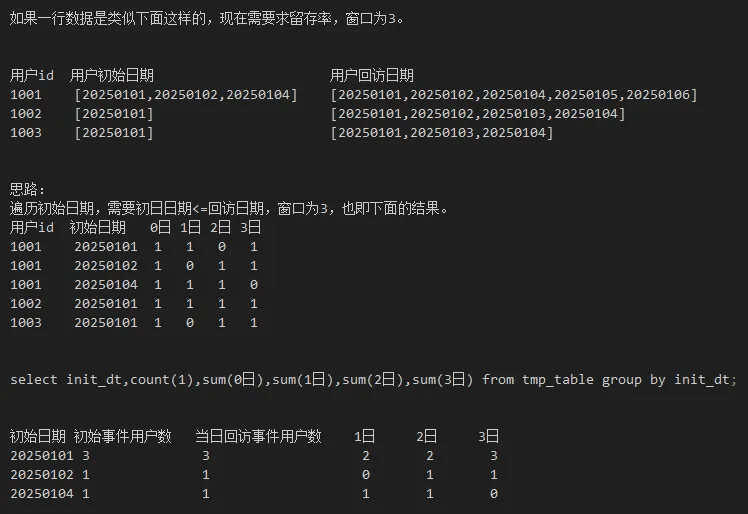Click 20250102 in the result table
This screenshot has width=748, height=514.
41,474
